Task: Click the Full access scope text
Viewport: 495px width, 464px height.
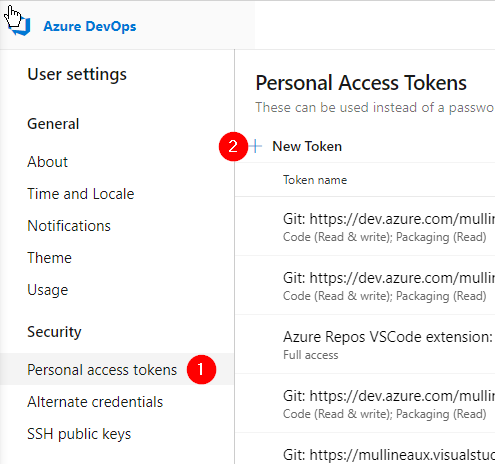Action: pos(311,355)
